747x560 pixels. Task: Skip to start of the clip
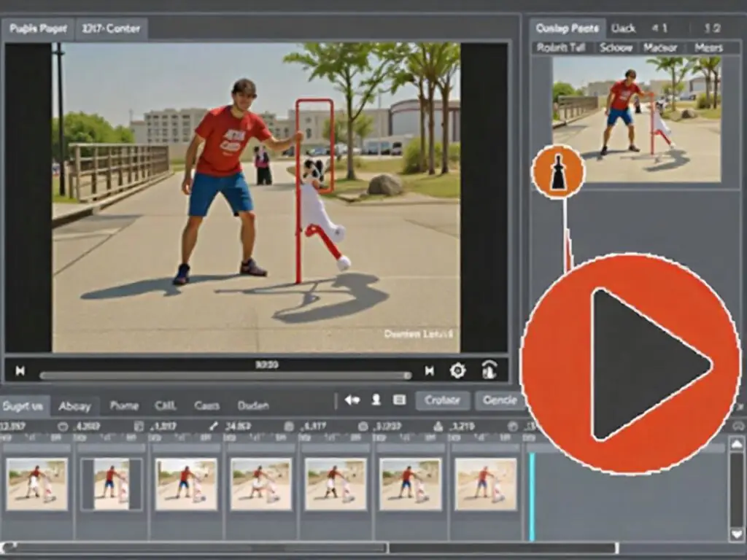pos(20,371)
